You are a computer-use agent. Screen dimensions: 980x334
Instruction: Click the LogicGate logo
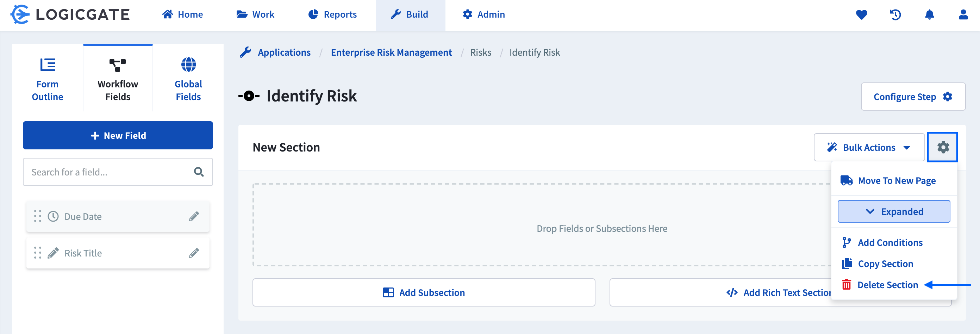(x=70, y=14)
